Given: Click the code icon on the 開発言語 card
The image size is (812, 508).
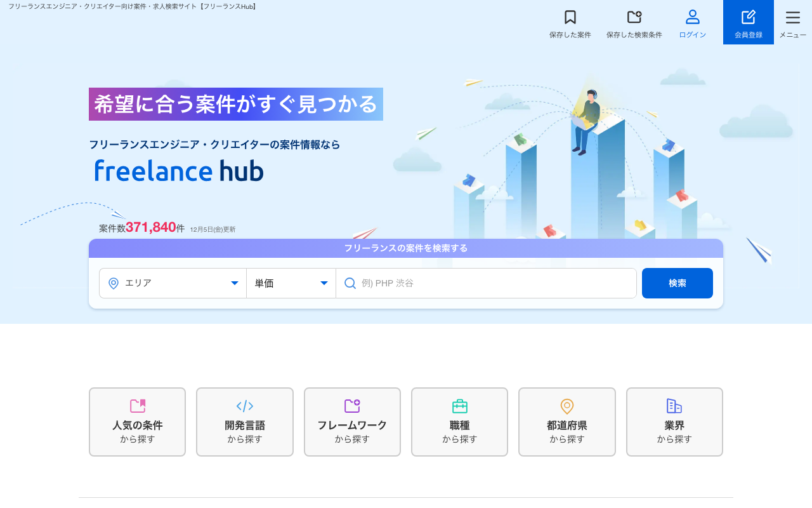Looking at the screenshot, I should click(x=244, y=406).
